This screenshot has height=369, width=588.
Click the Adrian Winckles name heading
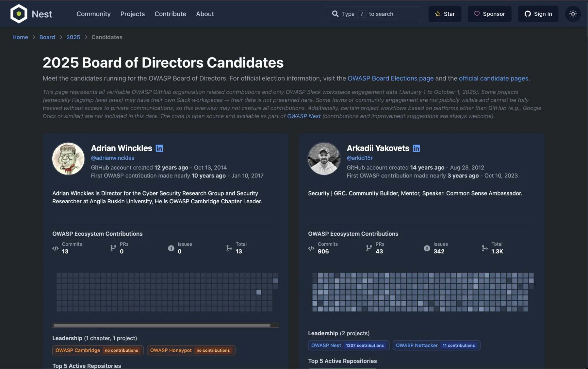pyautogui.click(x=121, y=148)
